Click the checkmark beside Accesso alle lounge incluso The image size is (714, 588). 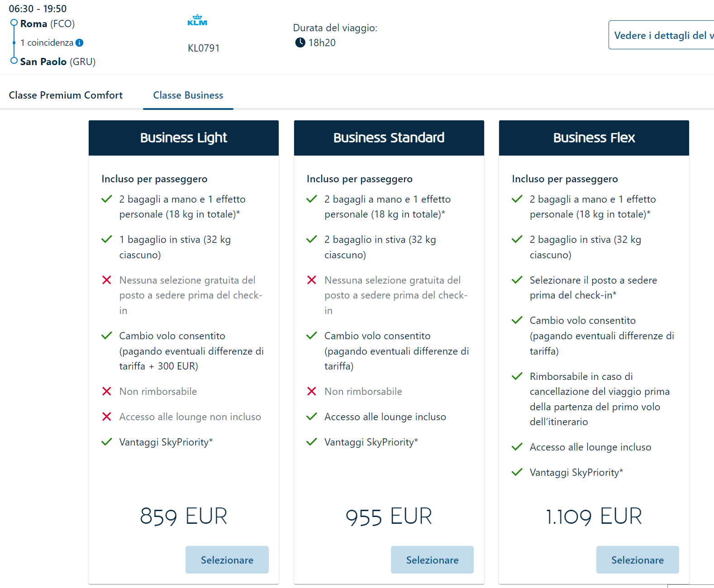pyautogui.click(x=311, y=417)
